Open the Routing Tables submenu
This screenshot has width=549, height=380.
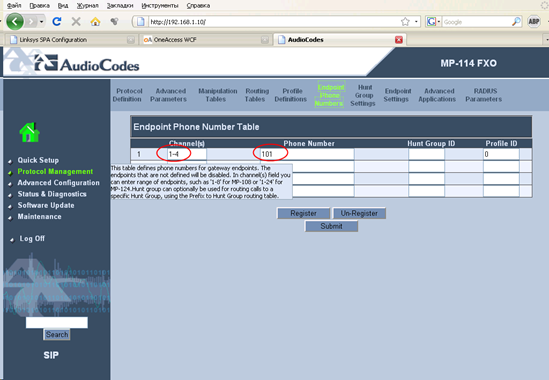point(257,95)
